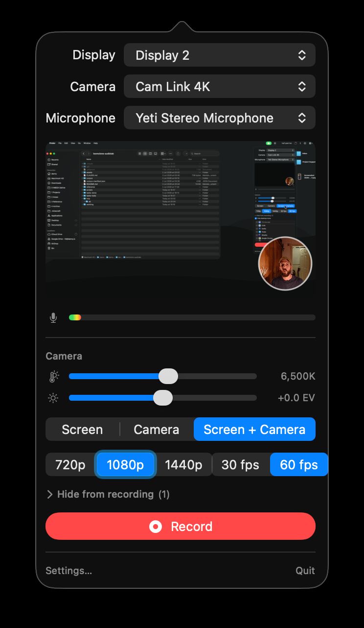Image resolution: width=364 pixels, height=628 pixels.
Task: Click the color temperature slider
Action: coord(162,376)
